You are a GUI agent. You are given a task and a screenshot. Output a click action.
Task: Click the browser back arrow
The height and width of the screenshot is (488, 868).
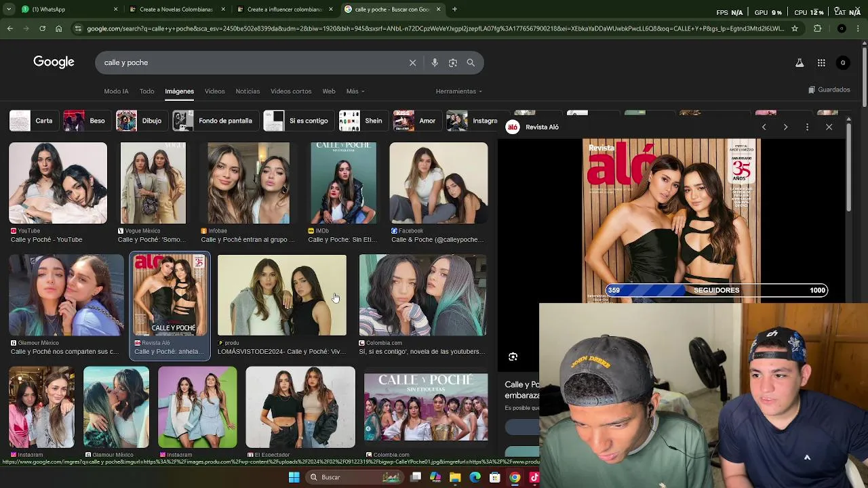tap(10, 28)
